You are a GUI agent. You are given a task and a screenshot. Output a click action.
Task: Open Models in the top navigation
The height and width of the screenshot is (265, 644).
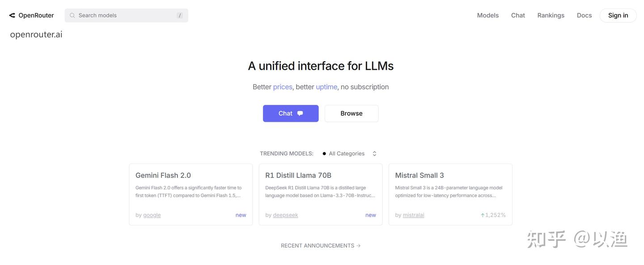click(x=487, y=15)
